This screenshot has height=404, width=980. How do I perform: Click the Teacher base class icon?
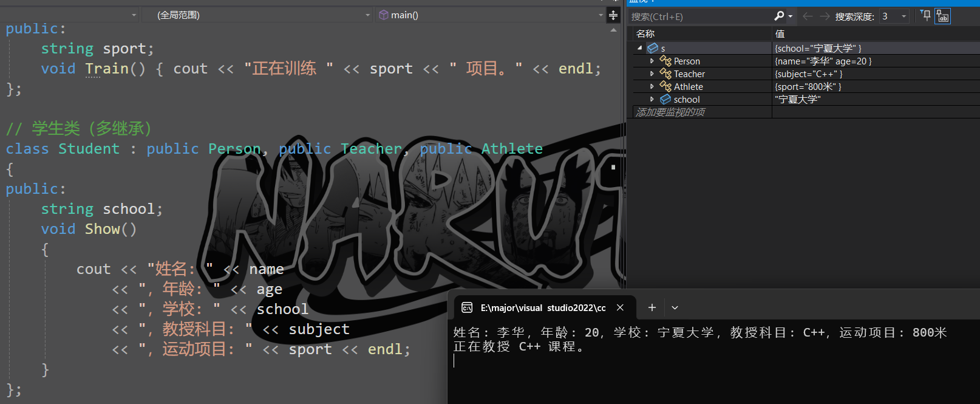tap(665, 74)
